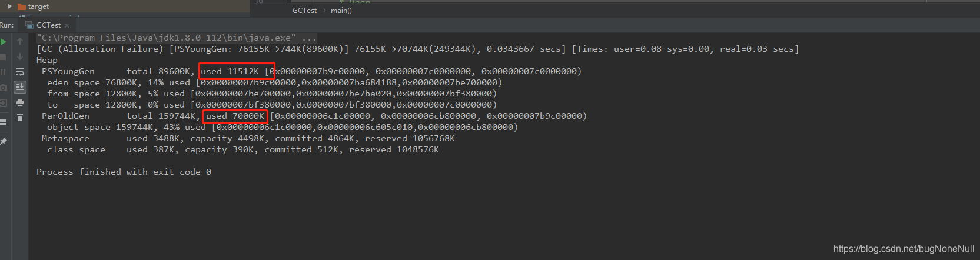Expand the target folder in project tree
This screenshot has height=260, width=980.
tap(9, 6)
